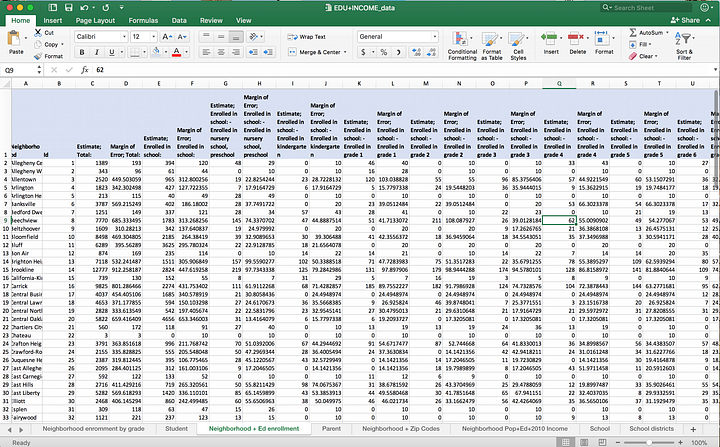This screenshot has height=447, width=720.
Task: Open the Student sheet tab
Action: tap(176, 429)
